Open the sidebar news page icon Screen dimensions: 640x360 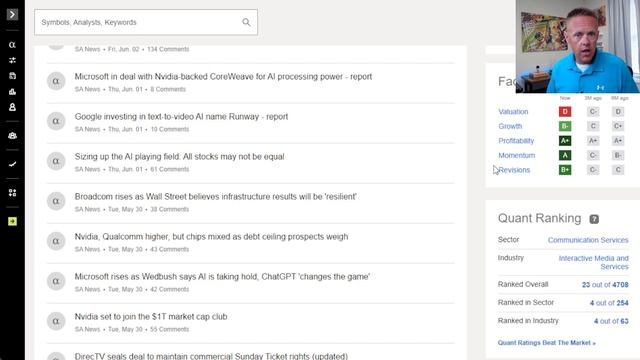(x=12, y=76)
